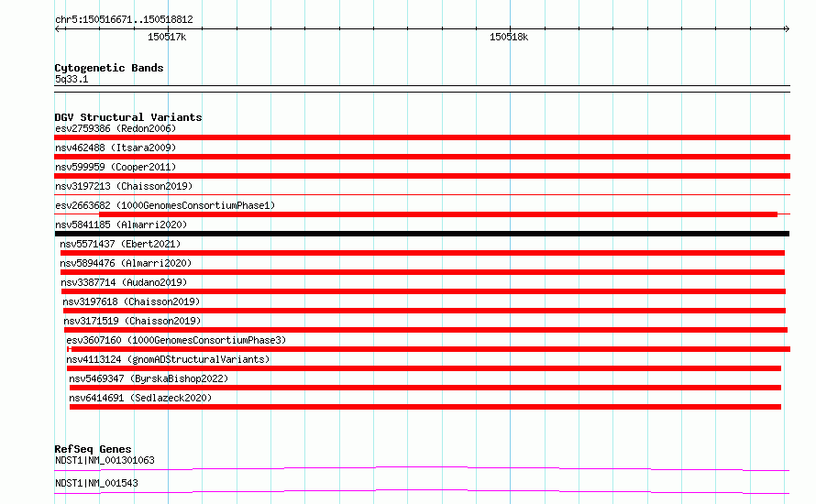Click the red bar under esv2663682
Image resolution: width=816 pixels, height=504 pixels.
(x=438, y=214)
